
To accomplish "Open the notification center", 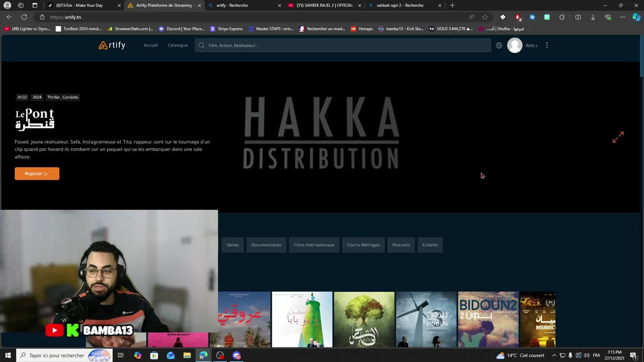I will click(x=634, y=355).
